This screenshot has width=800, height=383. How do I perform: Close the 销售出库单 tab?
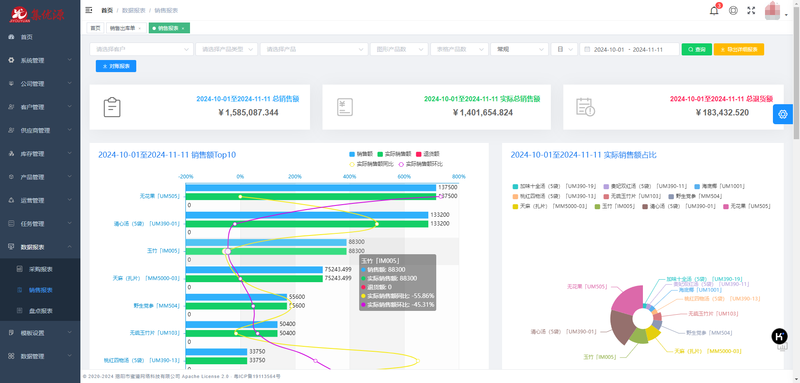(x=140, y=28)
